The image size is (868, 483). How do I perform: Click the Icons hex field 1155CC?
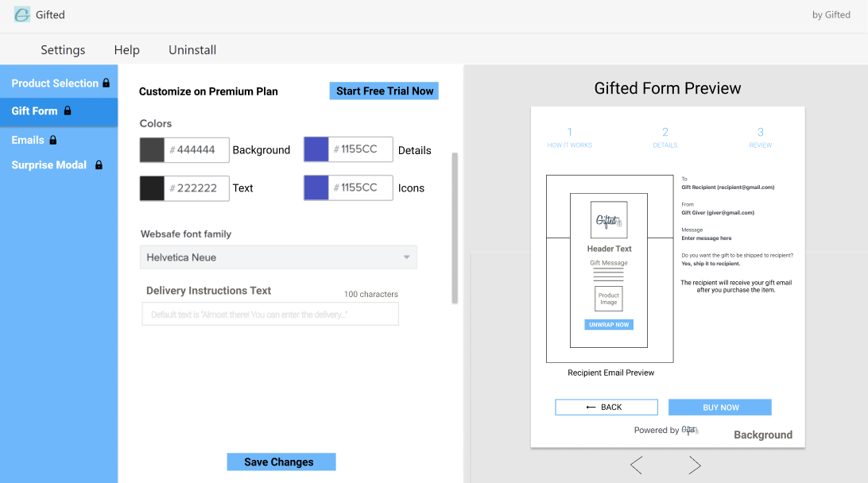360,187
